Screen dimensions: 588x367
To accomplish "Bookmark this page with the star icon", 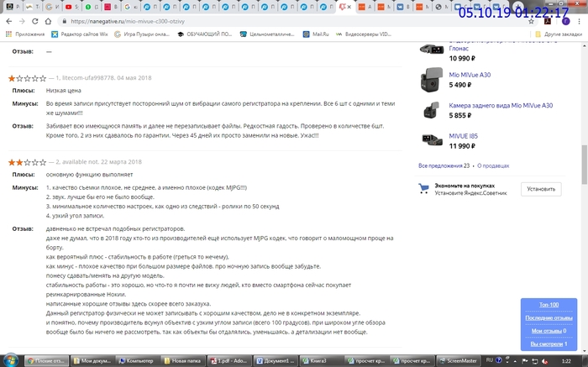I will tap(531, 21).
